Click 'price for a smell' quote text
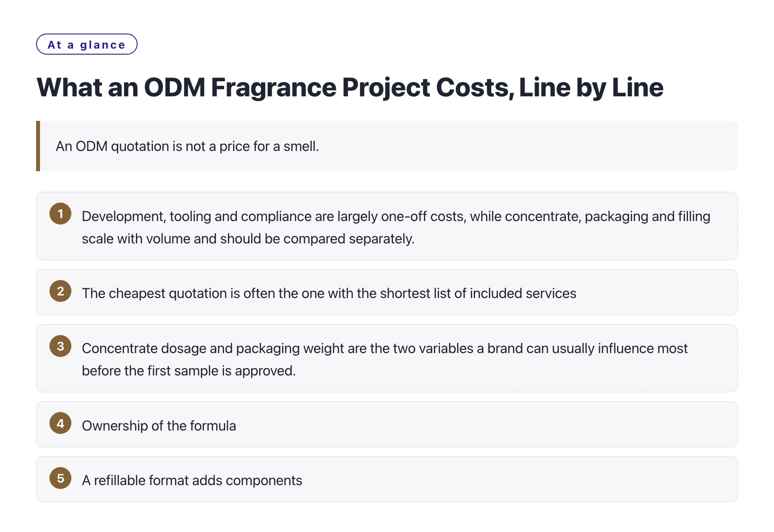Image resolution: width=774 pixels, height=532 pixels. pos(269,146)
